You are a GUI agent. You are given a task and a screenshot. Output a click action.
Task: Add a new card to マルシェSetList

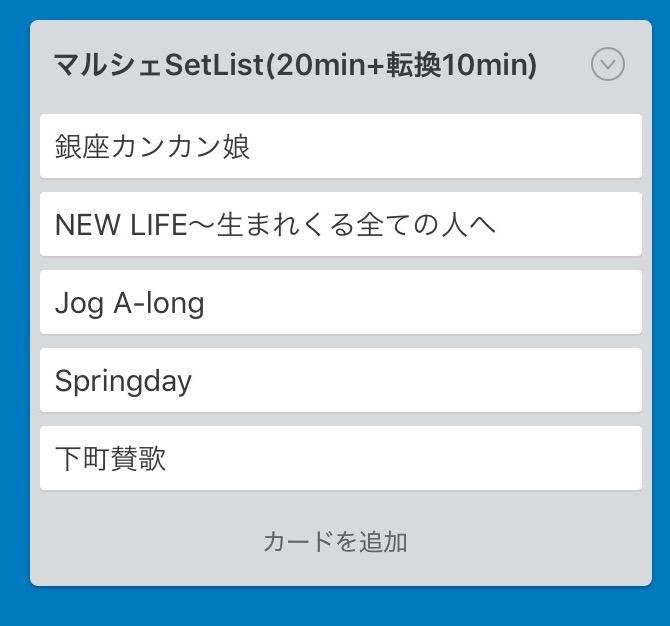(x=335, y=541)
